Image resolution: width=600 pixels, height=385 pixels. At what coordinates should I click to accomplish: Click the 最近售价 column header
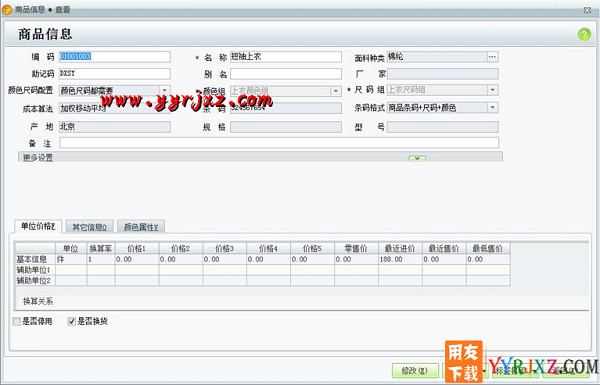pos(444,249)
